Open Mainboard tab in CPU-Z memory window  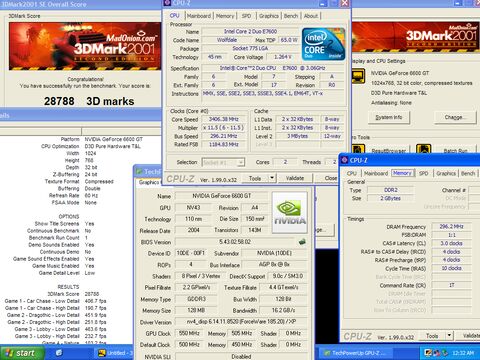pos(376,173)
